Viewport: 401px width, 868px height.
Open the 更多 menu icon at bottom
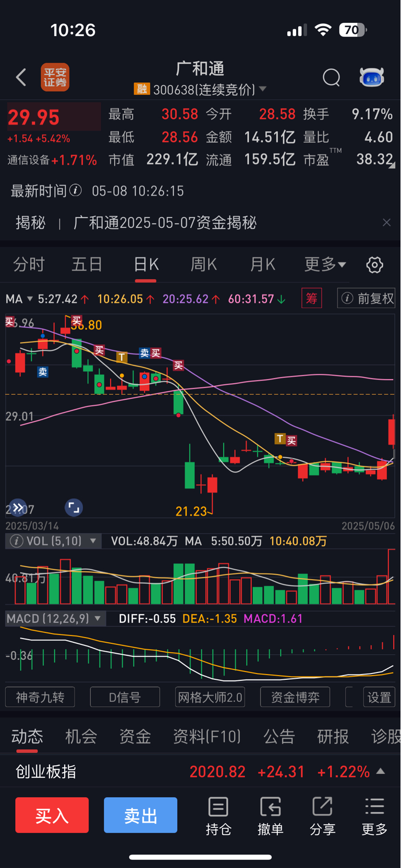(x=374, y=816)
